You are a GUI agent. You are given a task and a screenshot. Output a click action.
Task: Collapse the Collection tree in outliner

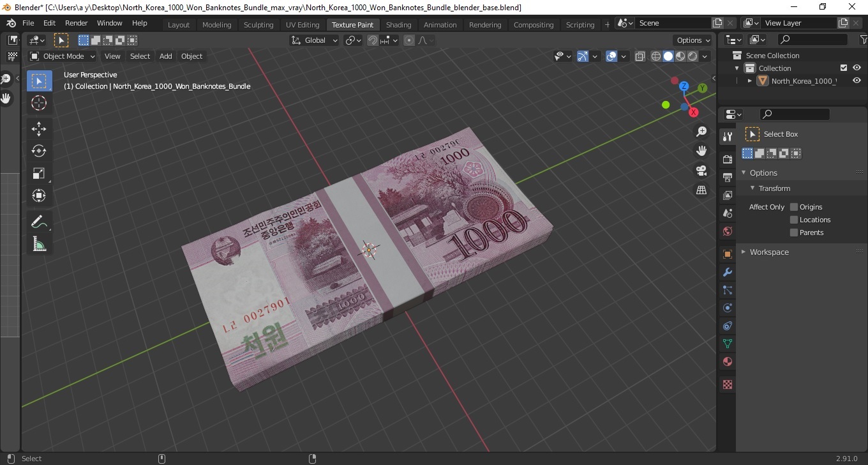737,68
